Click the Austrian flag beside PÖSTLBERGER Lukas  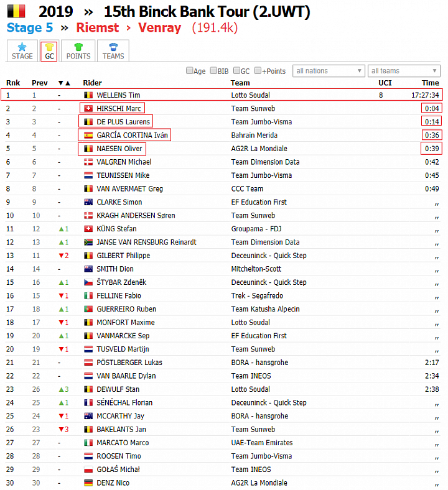(88, 363)
